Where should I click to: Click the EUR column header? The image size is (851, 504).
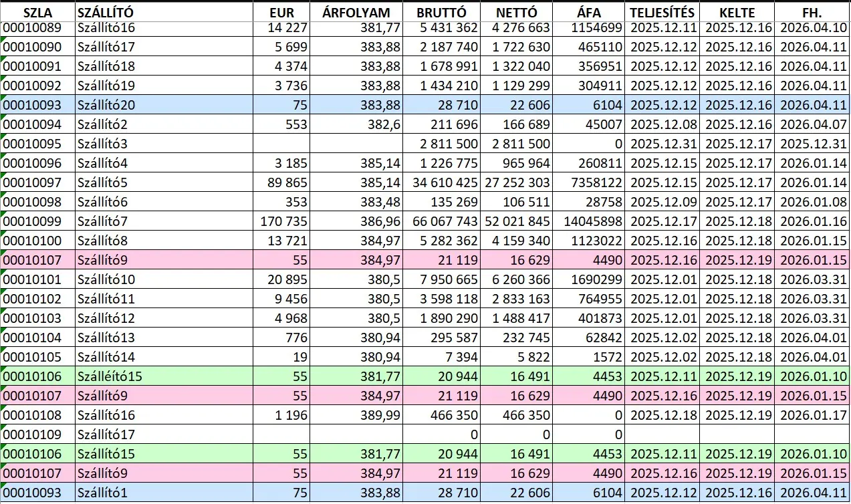tap(281, 11)
